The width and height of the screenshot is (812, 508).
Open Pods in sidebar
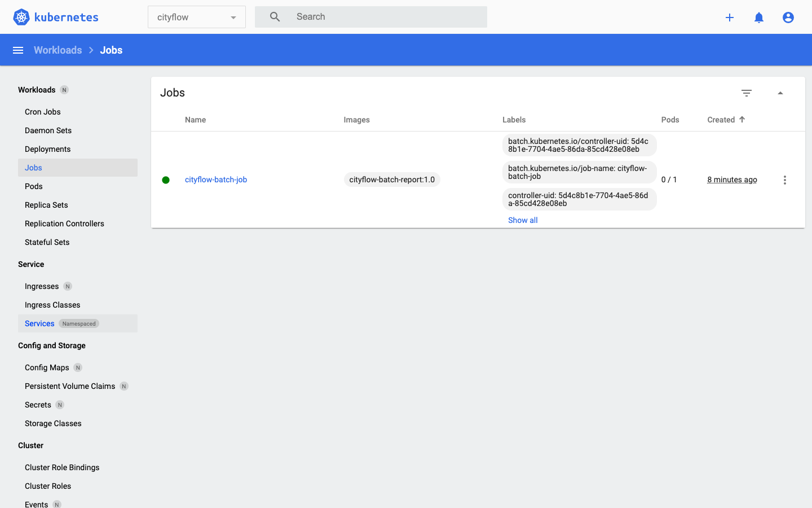tap(78, 186)
